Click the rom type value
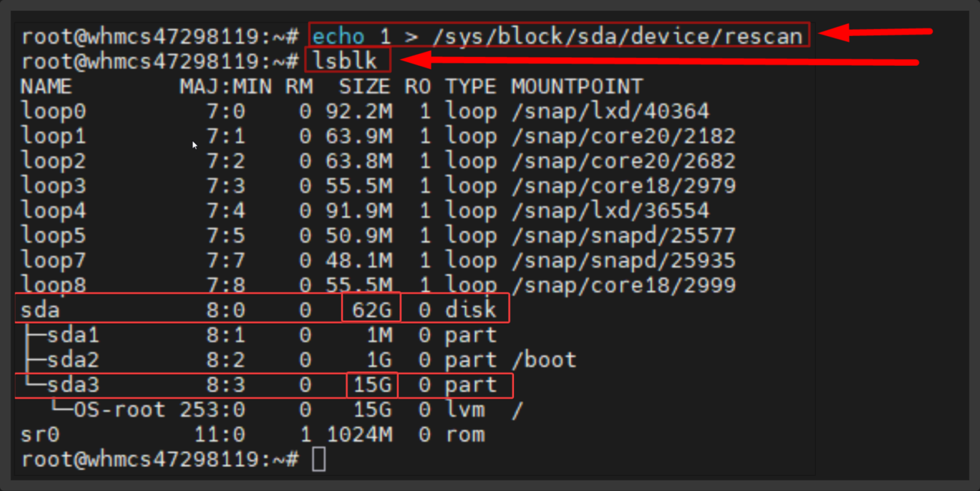Screen dimensions: 980x491 click(465, 435)
